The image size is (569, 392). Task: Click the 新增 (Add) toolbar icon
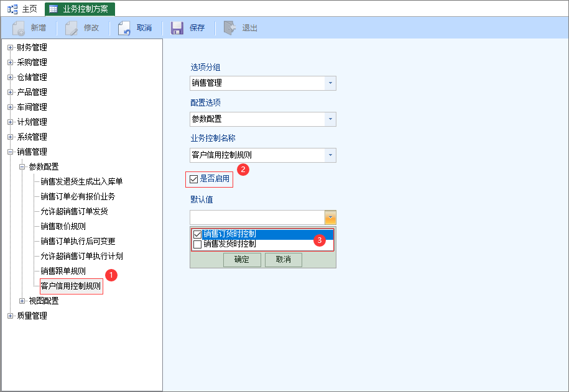tap(19, 28)
